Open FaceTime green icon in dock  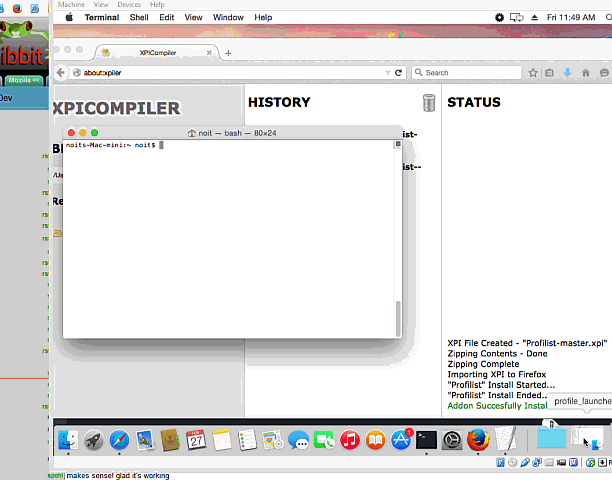[x=324, y=440]
